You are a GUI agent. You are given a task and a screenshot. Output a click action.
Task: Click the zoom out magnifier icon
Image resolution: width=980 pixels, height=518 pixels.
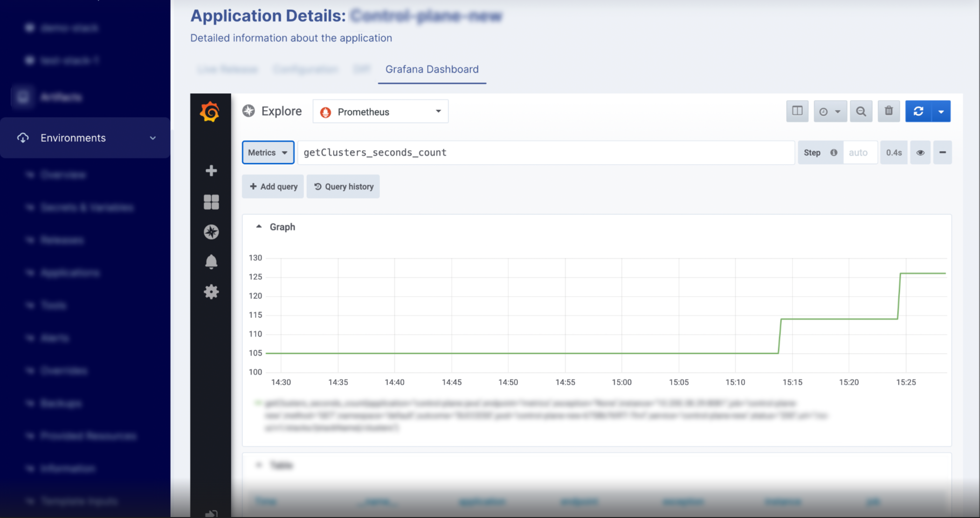click(861, 111)
